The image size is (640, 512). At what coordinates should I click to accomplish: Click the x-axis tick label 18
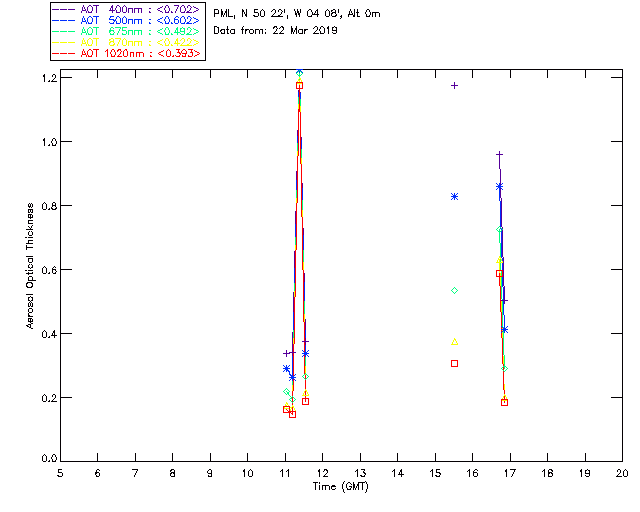click(547, 473)
